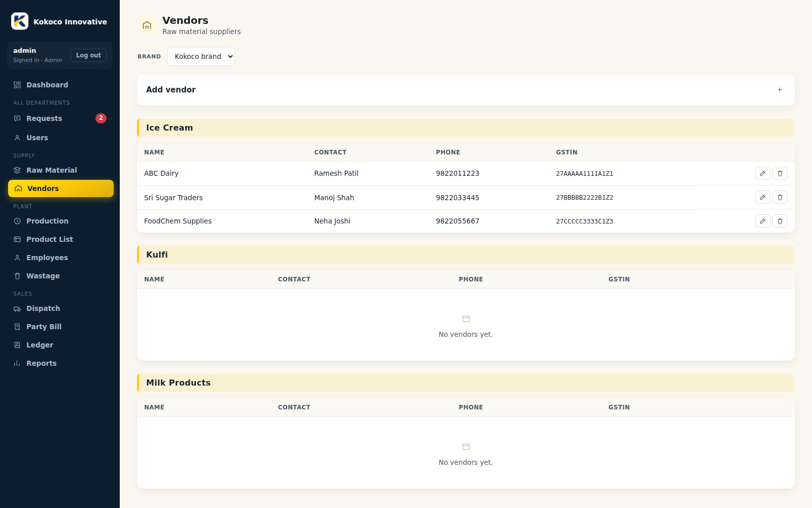
Task: Click Sri Sugar Traders name
Action: [173, 198]
